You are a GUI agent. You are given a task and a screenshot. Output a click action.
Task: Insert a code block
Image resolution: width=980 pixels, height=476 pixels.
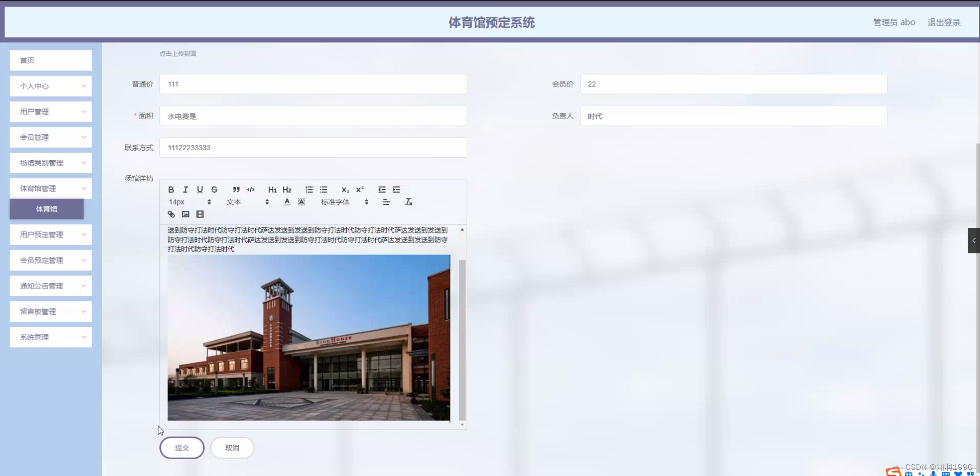tap(250, 189)
